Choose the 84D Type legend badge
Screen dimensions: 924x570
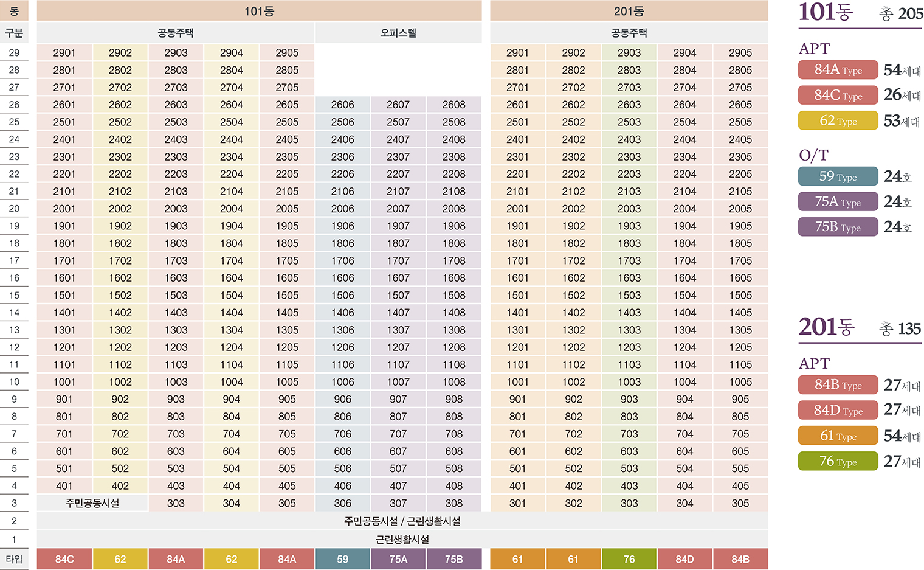click(838, 410)
